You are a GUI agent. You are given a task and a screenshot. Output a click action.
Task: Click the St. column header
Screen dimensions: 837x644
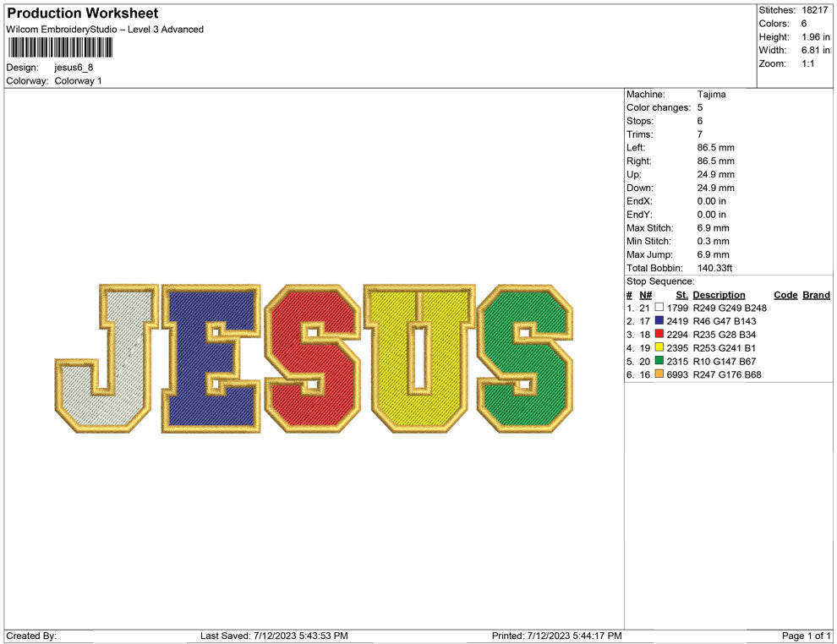pyautogui.click(x=681, y=295)
